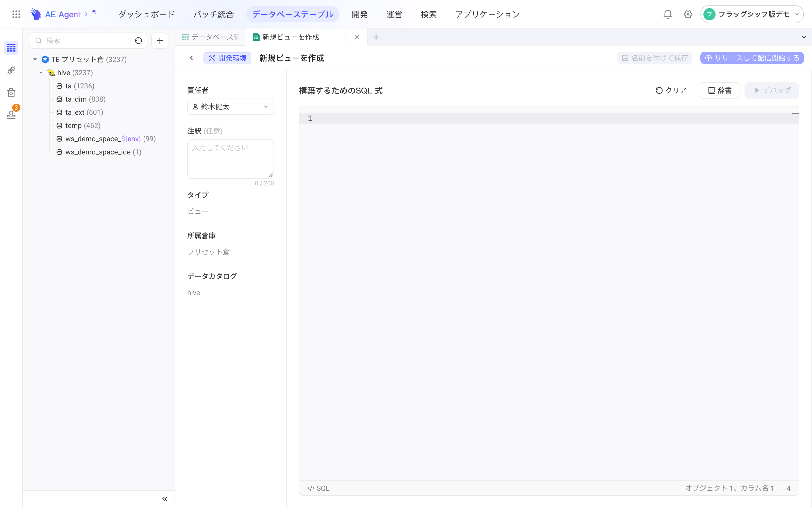Go back using the left arrow

[x=191, y=58]
